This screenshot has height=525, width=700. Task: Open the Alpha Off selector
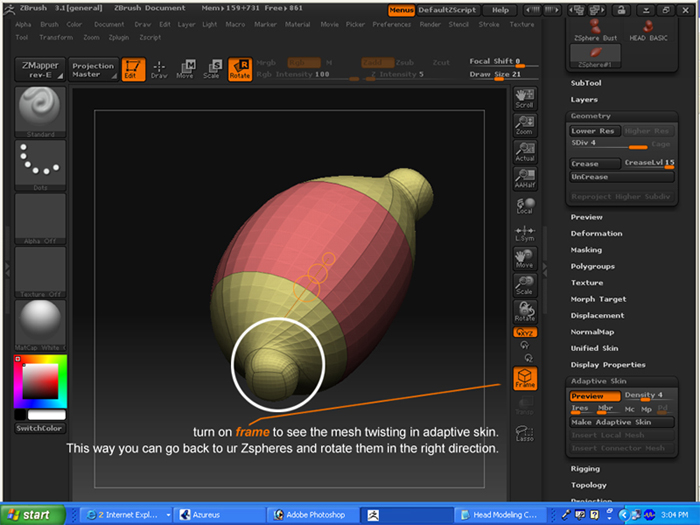tap(40, 219)
